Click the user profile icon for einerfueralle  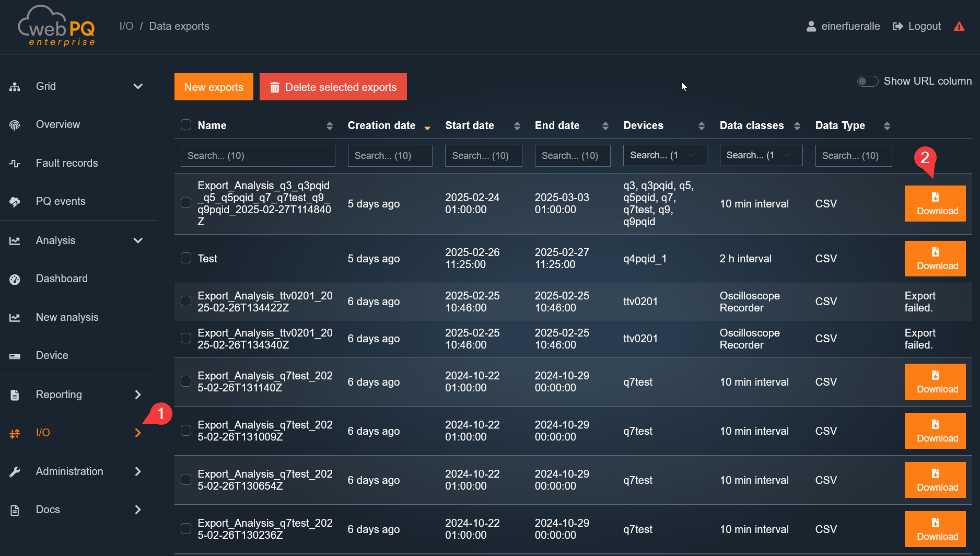pyautogui.click(x=811, y=27)
